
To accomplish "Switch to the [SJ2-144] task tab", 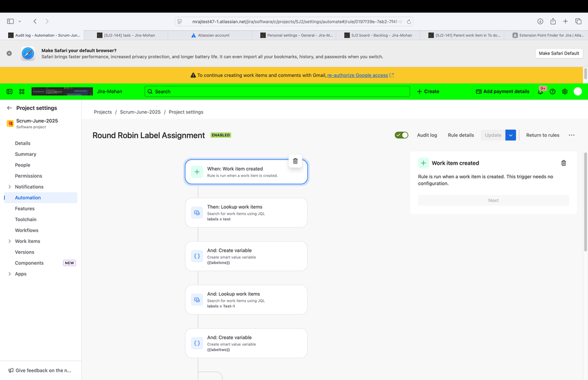I will click(126, 35).
